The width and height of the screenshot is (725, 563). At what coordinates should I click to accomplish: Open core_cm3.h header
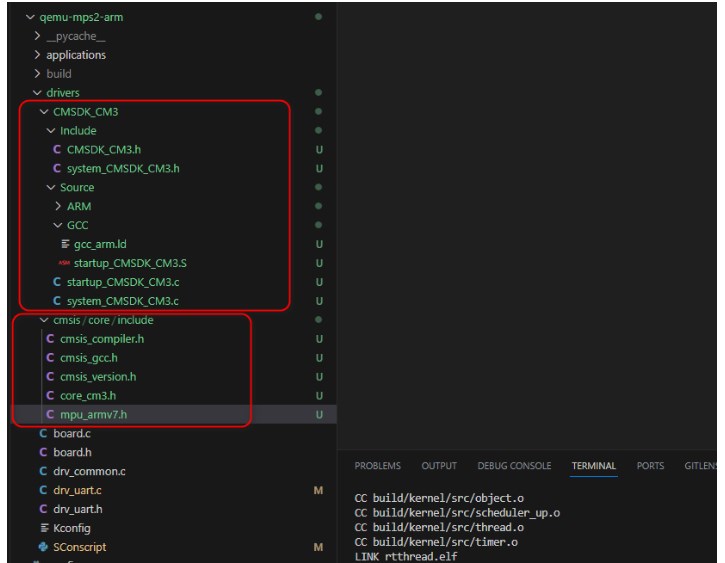(88, 396)
